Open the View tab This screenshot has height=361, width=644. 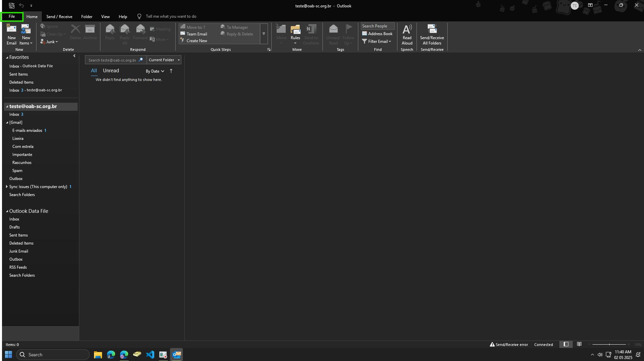coord(105,17)
